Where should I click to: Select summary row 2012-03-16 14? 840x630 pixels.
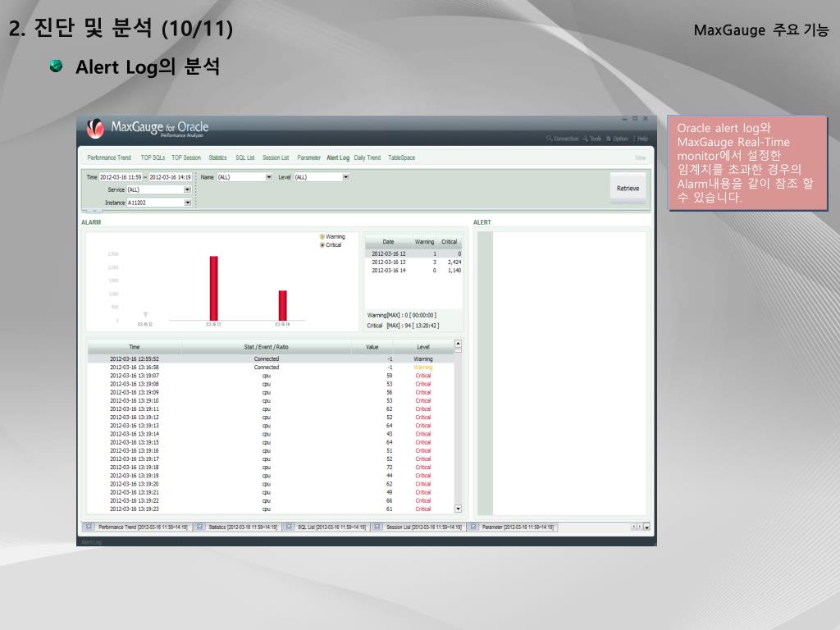pyautogui.click(x=413, y=271)
